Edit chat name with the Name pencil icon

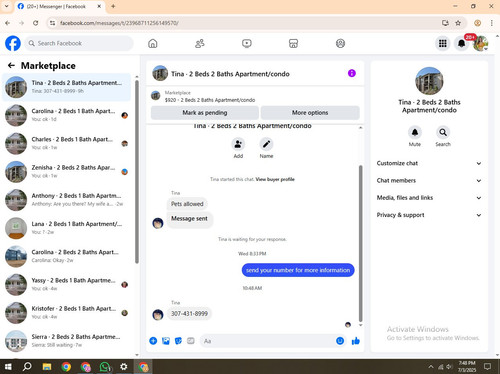coord(266,144)
